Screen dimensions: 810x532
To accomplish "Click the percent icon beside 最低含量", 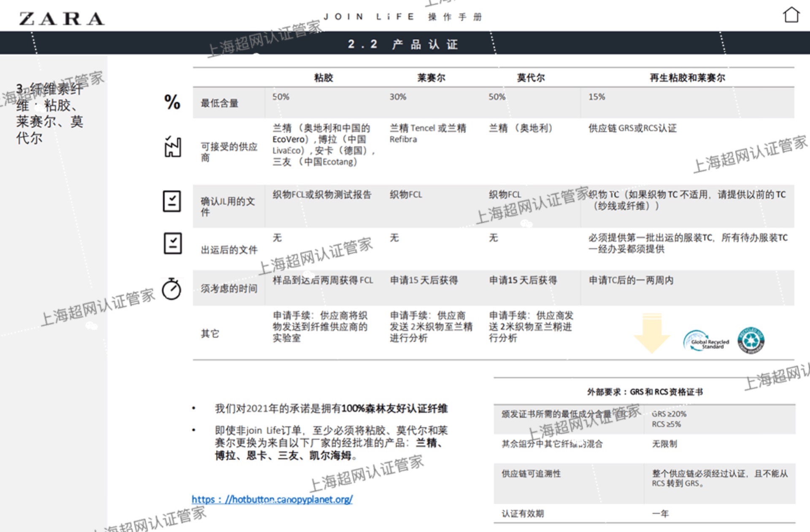I will click(172, 102).
